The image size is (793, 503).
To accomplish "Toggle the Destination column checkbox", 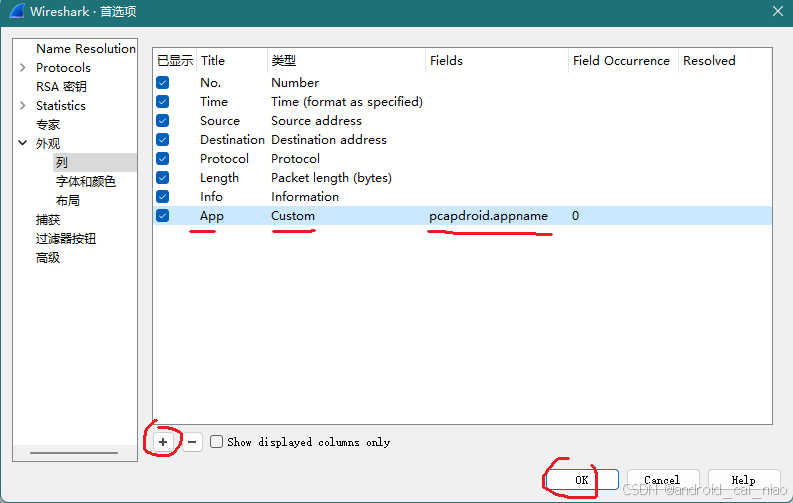I will tap(162, 140).
